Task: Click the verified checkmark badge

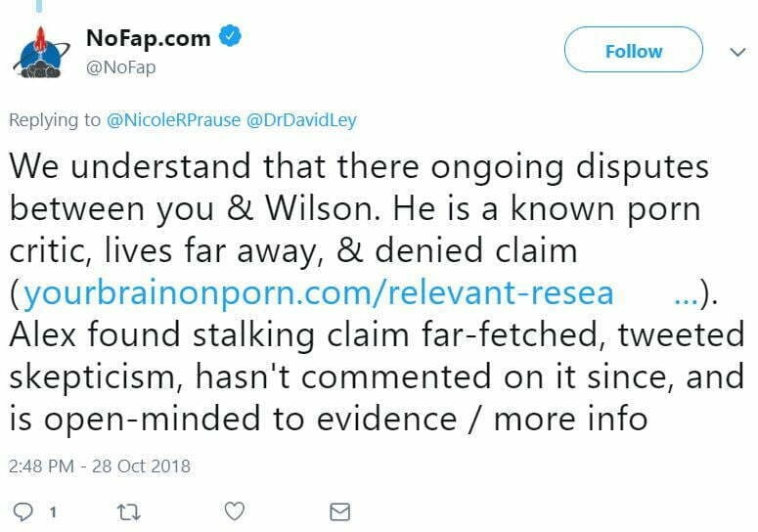Action: click(x=231, y=39)
